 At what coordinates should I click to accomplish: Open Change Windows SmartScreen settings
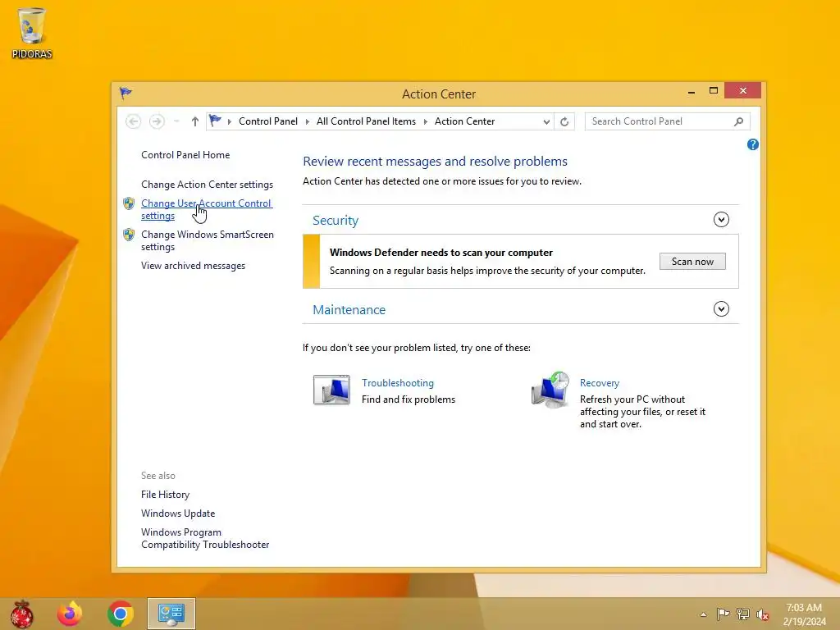[x=208, y=240]
